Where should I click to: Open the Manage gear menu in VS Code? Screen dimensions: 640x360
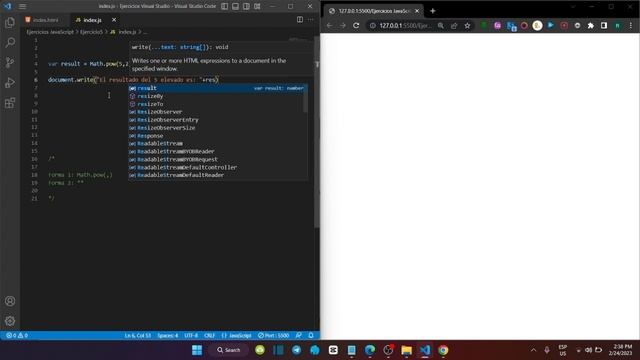(10, 321)
